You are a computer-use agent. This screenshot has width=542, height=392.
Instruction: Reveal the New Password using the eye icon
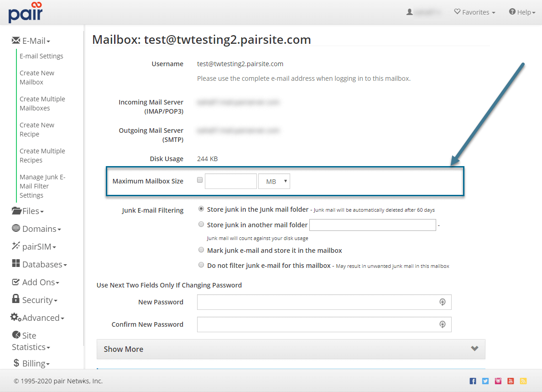coord(442,302)
